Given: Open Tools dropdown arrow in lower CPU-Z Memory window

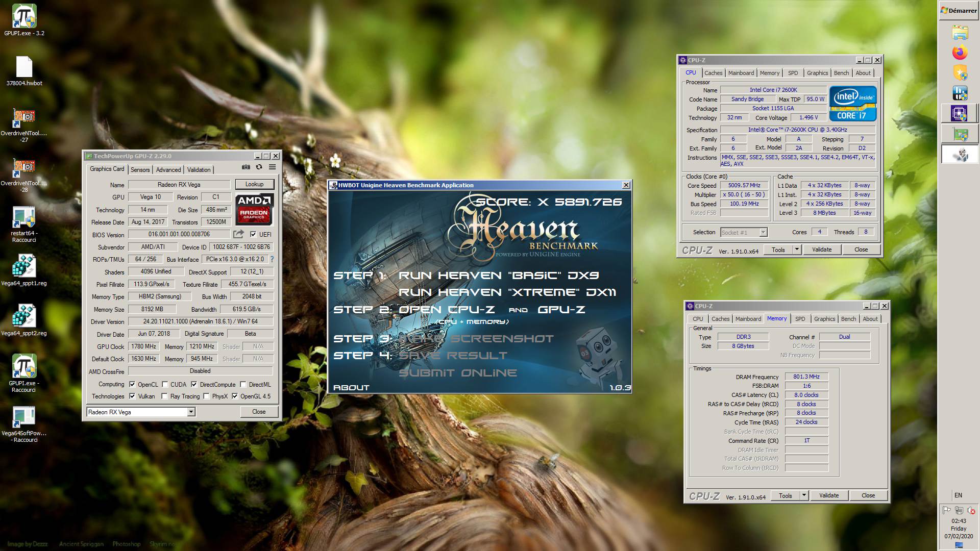Looking at the screenshot, I should [x=803, y=495].
